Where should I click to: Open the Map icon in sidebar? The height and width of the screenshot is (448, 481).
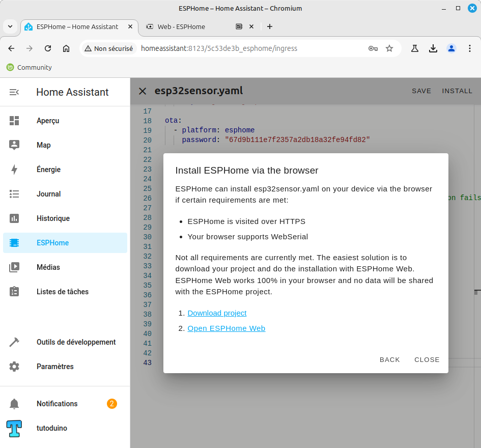(x=14, y=145)
